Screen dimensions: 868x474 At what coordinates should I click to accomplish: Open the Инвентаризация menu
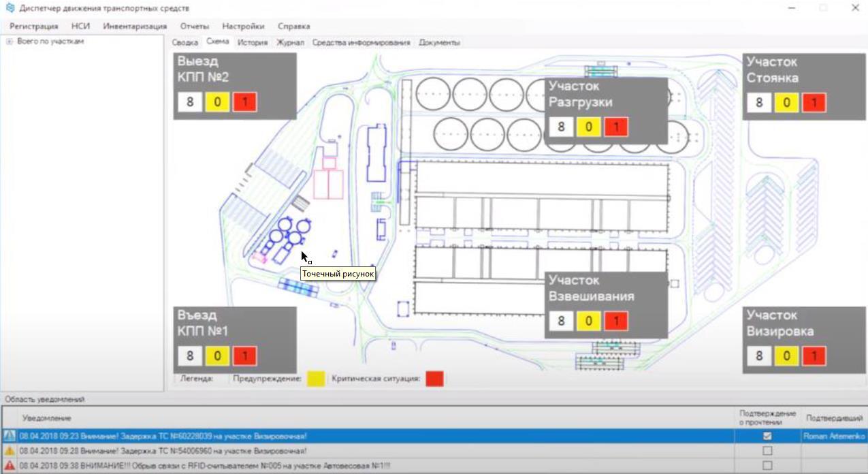135,26
